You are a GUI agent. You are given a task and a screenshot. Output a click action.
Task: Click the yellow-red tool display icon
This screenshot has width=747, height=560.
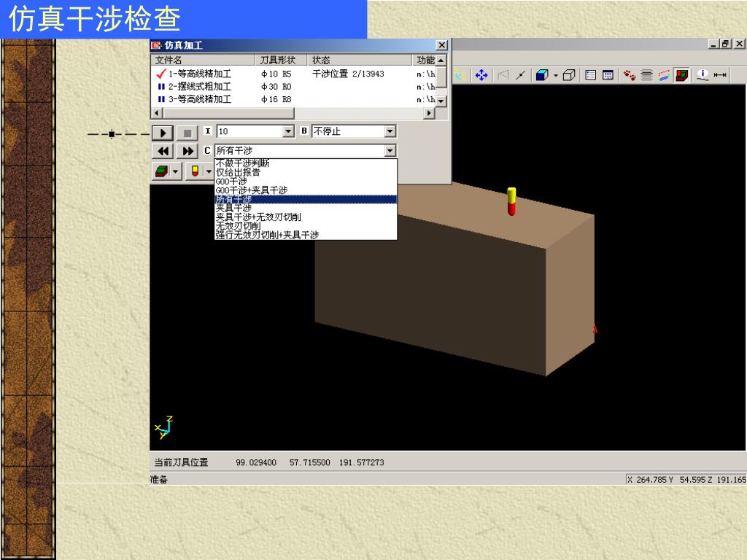196,171
